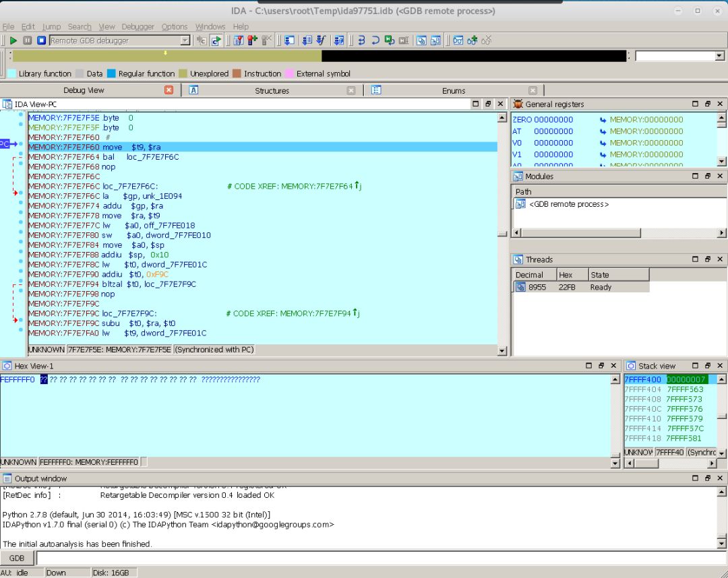Open the File menu
The image size is (728, 578).
pos(8,26)
